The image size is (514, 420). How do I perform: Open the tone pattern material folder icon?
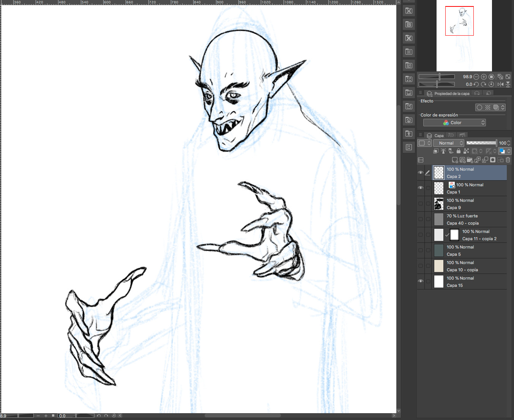tap(409, 52)
